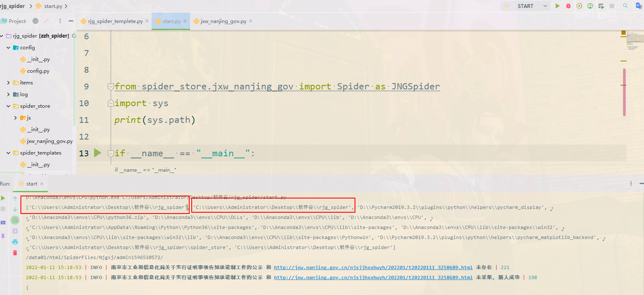Click the green Run button in top toolbar

tap(558, 6)
